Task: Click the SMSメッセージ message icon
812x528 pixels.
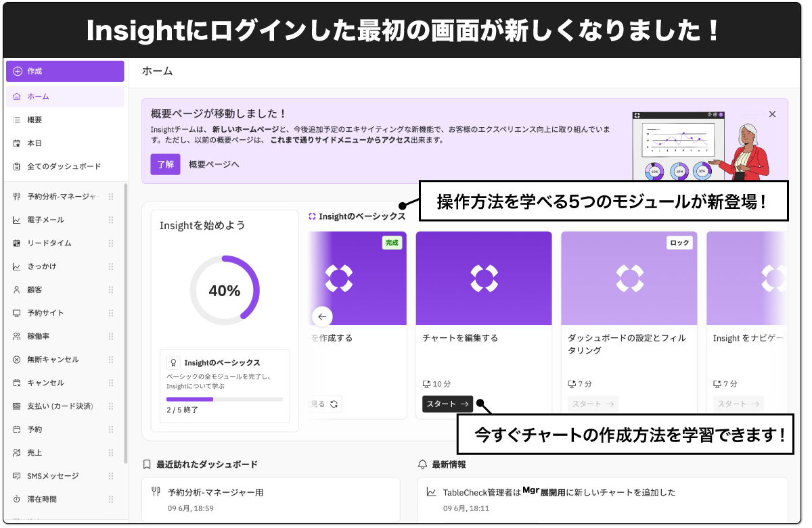Action: click(17, 476)
